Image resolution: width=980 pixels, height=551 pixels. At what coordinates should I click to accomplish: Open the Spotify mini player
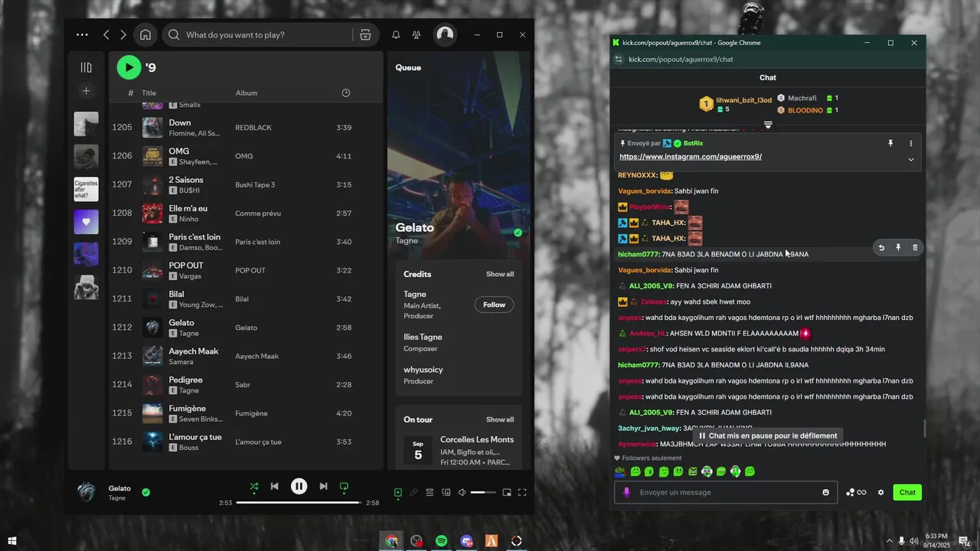tap(507, 493)
